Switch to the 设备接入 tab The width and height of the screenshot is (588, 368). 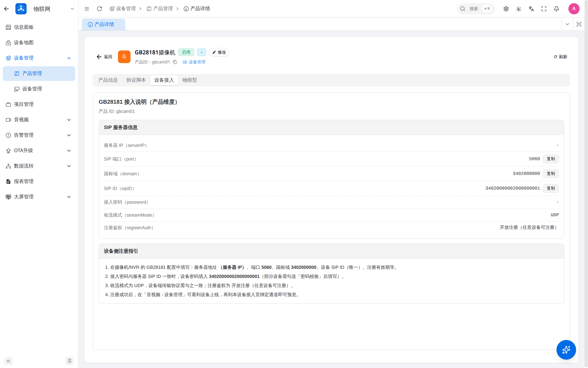click(164, 80)
